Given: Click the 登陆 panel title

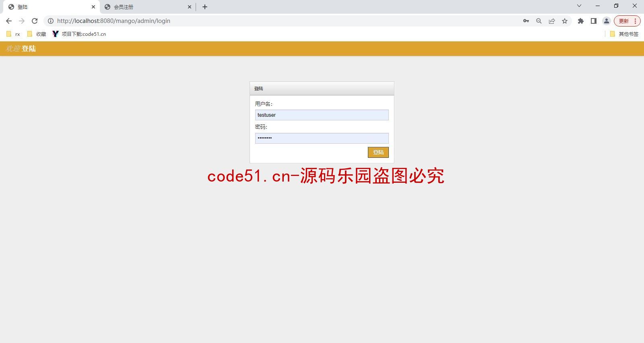Looking at the screenshot, I should coord(259,89).
